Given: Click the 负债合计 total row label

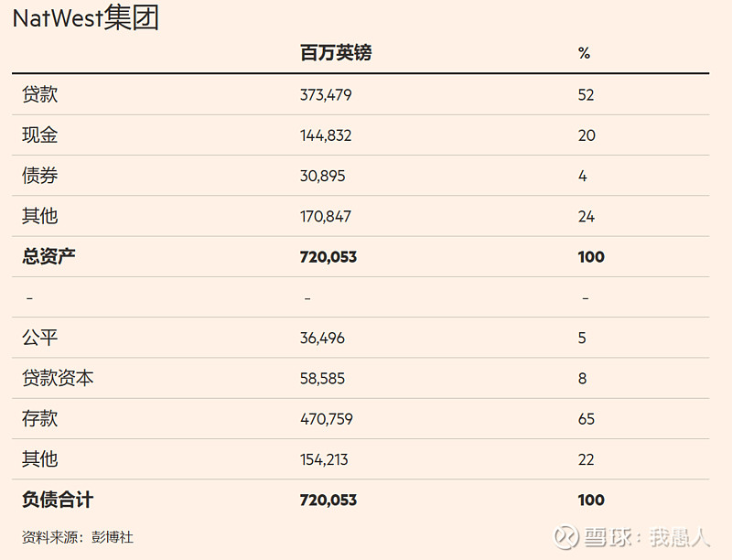Looking at the screenshot, I should 58,500.
